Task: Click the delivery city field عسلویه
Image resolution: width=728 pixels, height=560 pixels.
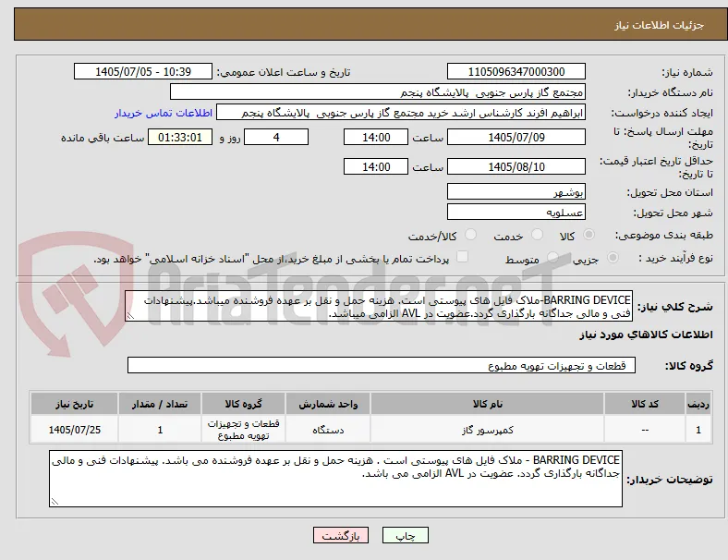Action: 516,213
